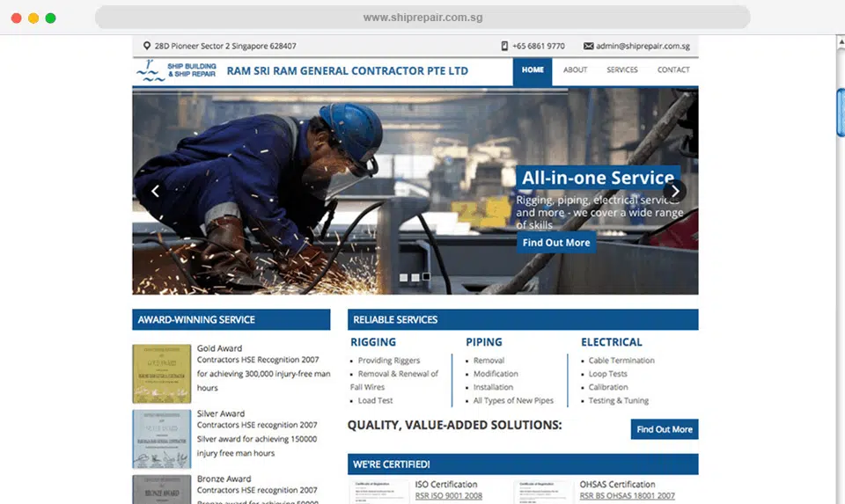Click the Testing & Tuning list item
The height and width of the screenshot is (504, 845).
(618, 400)
